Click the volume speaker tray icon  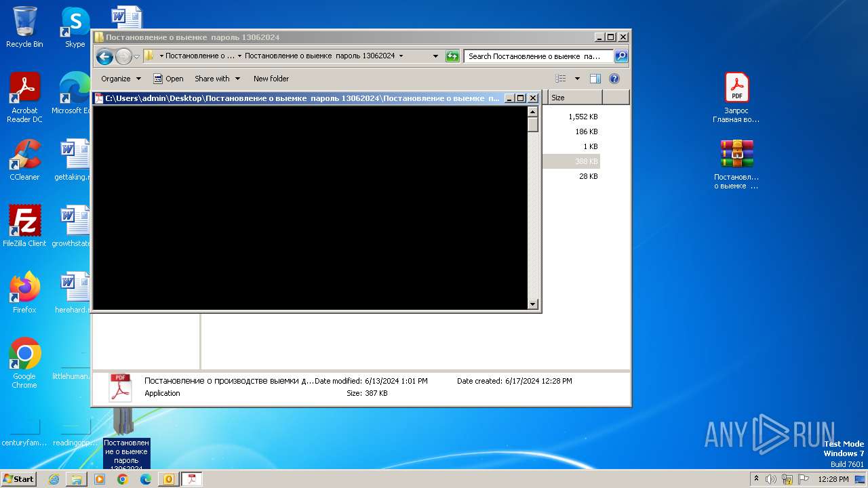(771, 479)
